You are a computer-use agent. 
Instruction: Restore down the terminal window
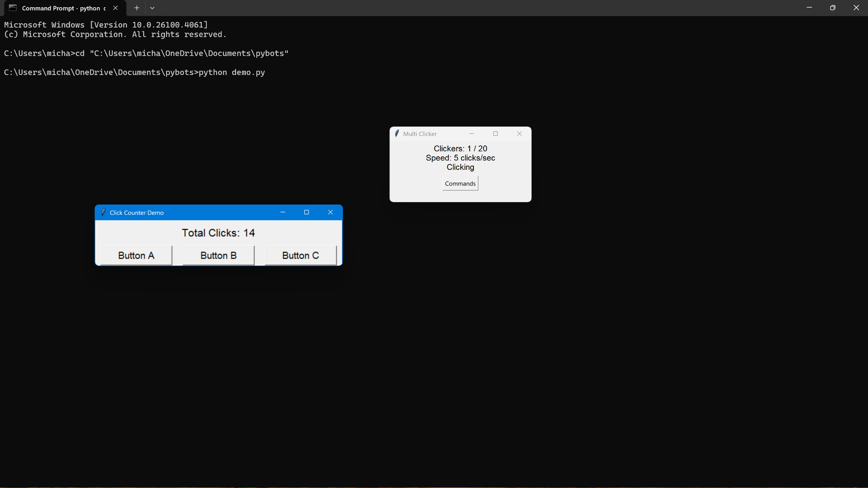click(x=832, y=8)
